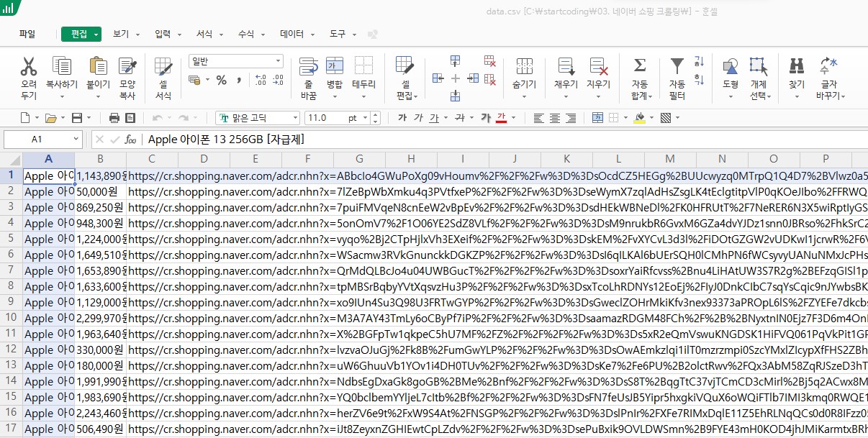This screenshot has height=438, width=868.
Task: Click the Select Objects (개체 선택) icon
Action: (758, 67)
